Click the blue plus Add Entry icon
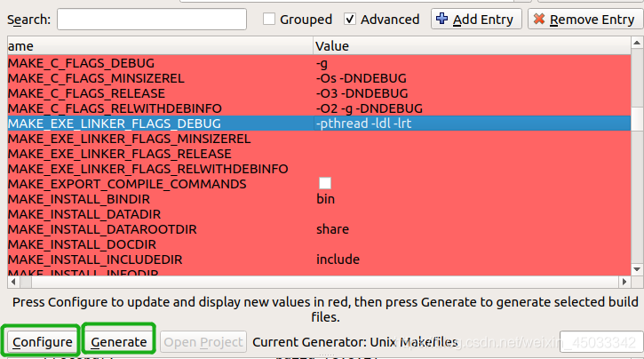This screenshot has width=644, height=359. [442, 19]
